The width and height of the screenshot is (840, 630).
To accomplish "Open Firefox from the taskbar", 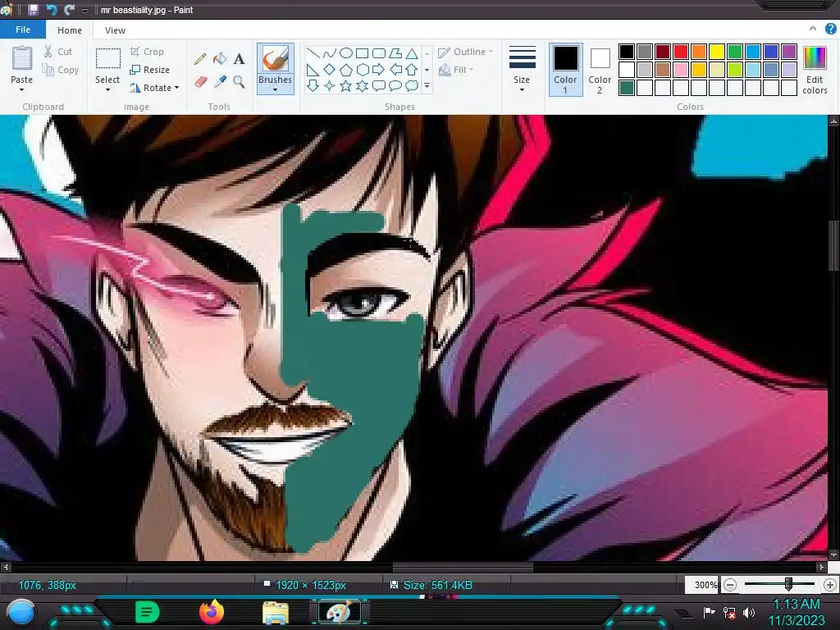I will pyautogui.click(x=212, y=612).
